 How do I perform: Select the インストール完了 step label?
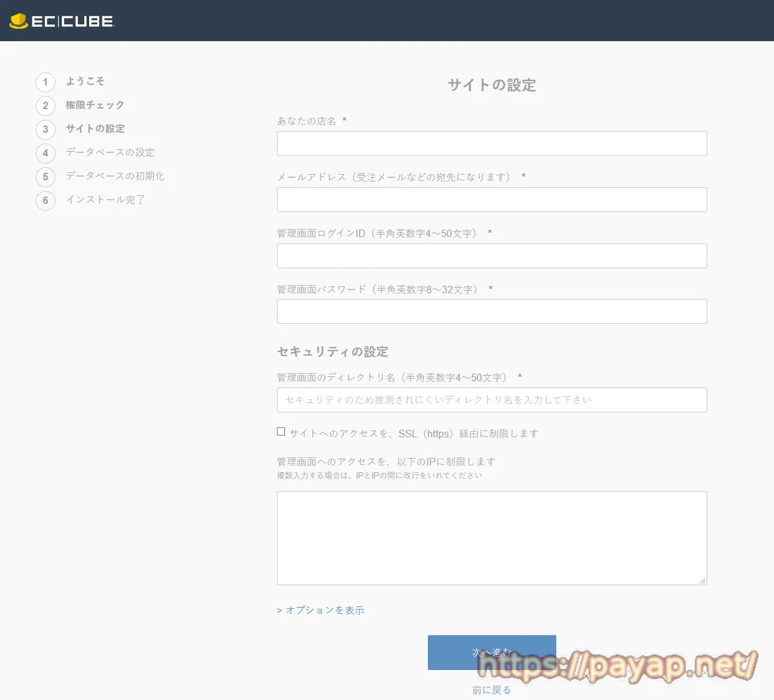click(105, 200)
